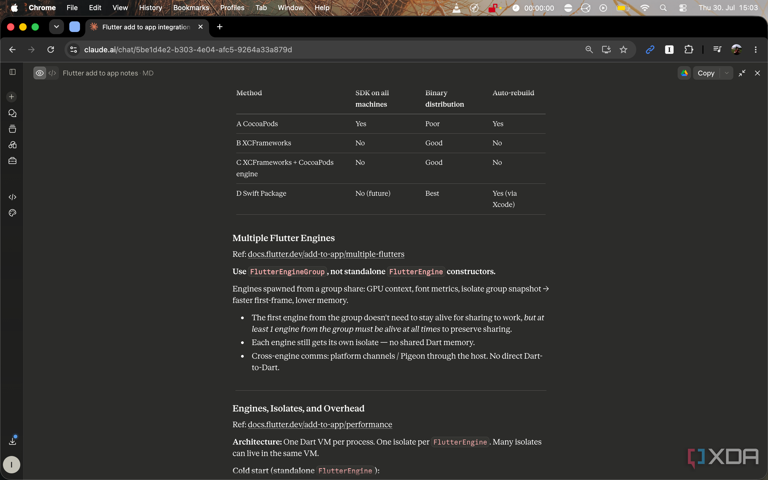
Task: Close the artifact panel
Action: pos(757,73)
